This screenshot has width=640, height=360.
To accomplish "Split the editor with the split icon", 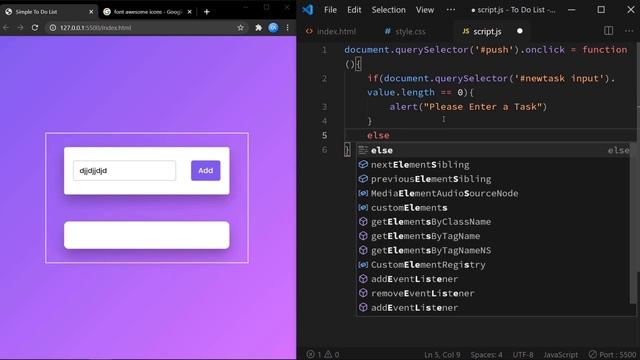I will pyautogui.click(x=608, y=31).
